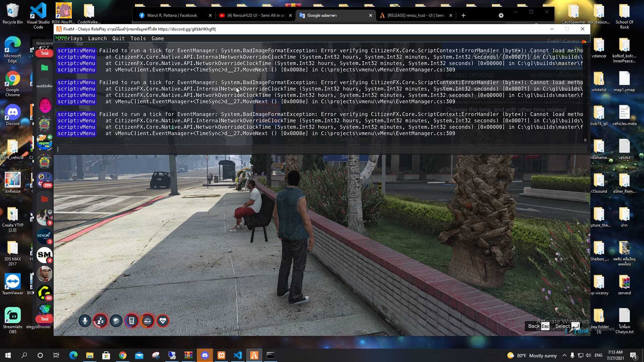Open SM server in Discord sidebar
The width and height of the screenshot is (644, 362).
(x=44, y=255)
